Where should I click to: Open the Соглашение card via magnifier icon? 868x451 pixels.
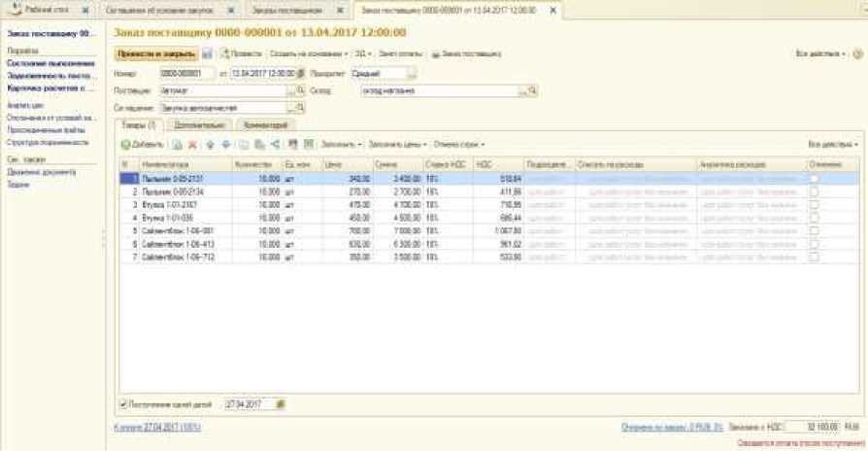(301, 108)
